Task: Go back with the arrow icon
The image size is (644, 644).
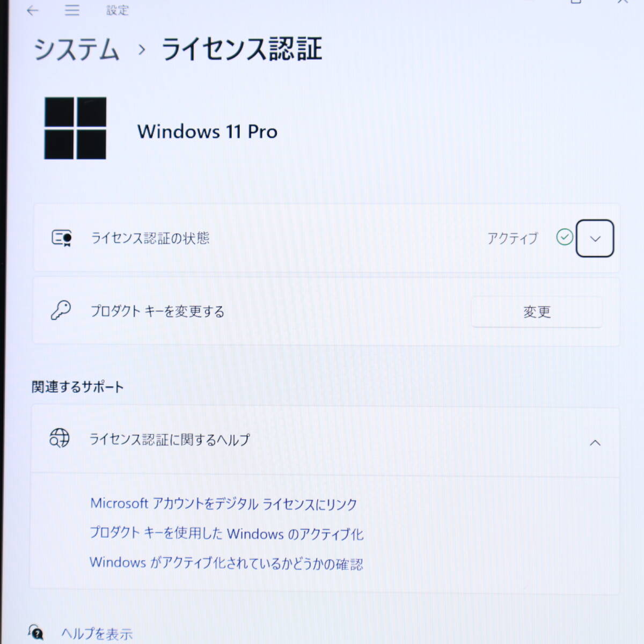Action: (x=33, y=10)
